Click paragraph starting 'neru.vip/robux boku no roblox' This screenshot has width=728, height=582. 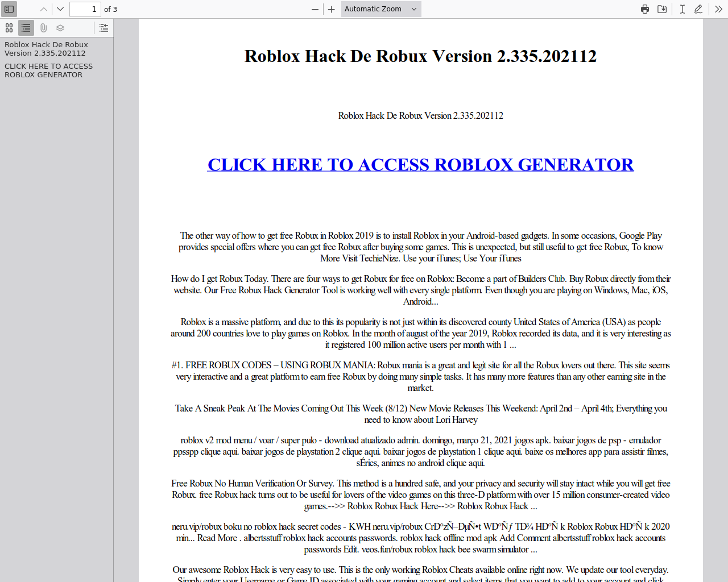pos(420,538)
